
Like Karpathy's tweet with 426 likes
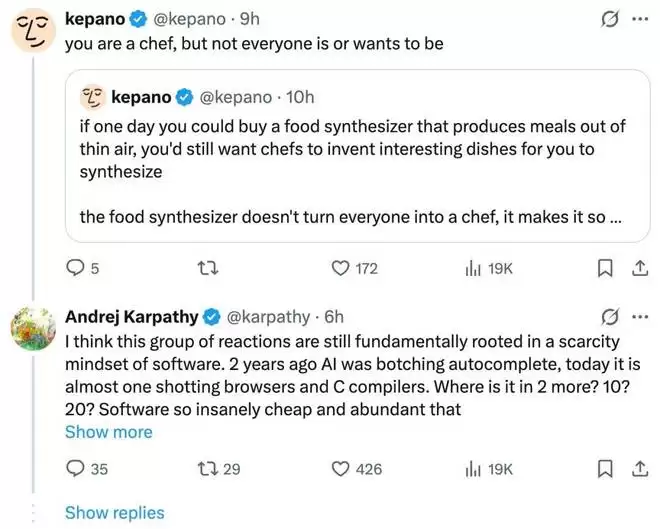(343, 468)
